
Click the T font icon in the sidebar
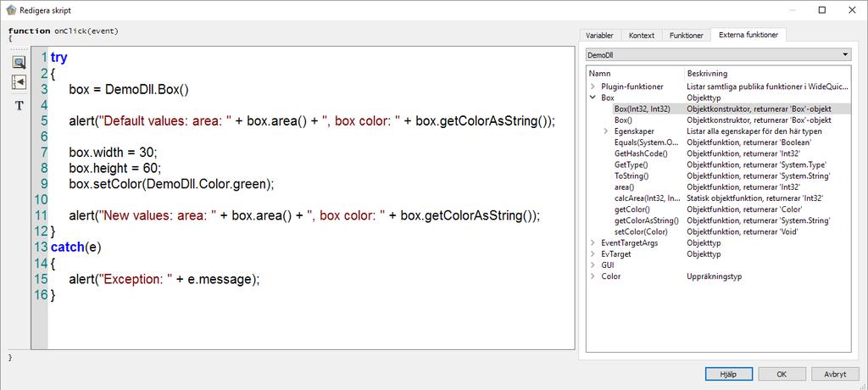(19, 105)
